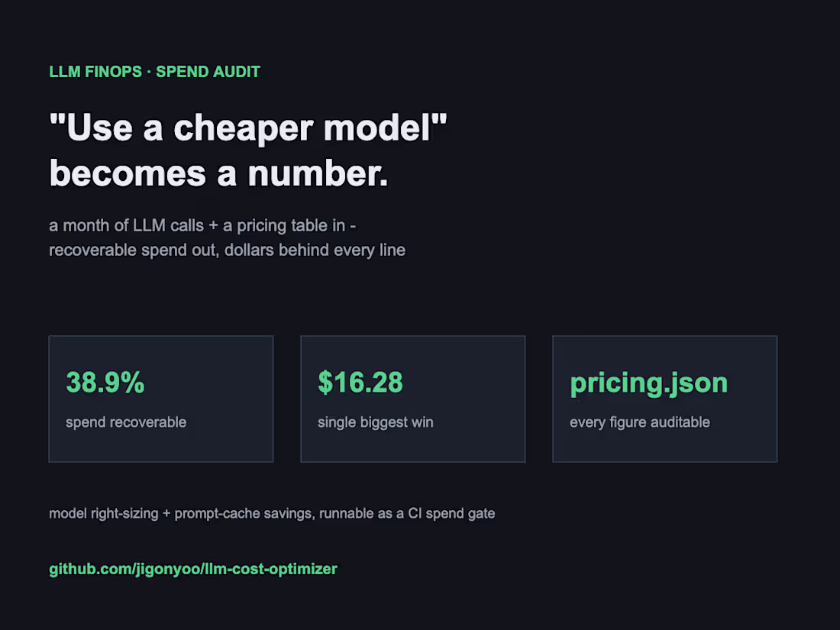This screenshot has height=630, width=840.
Task: Click the green 38.9% figure
Action: (105, 383)
